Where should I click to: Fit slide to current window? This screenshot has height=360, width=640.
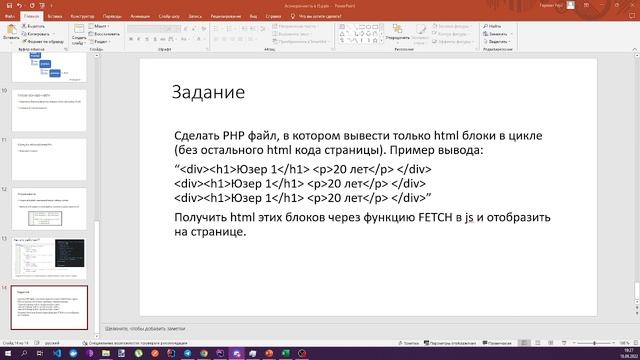click(x=636, y=343)
